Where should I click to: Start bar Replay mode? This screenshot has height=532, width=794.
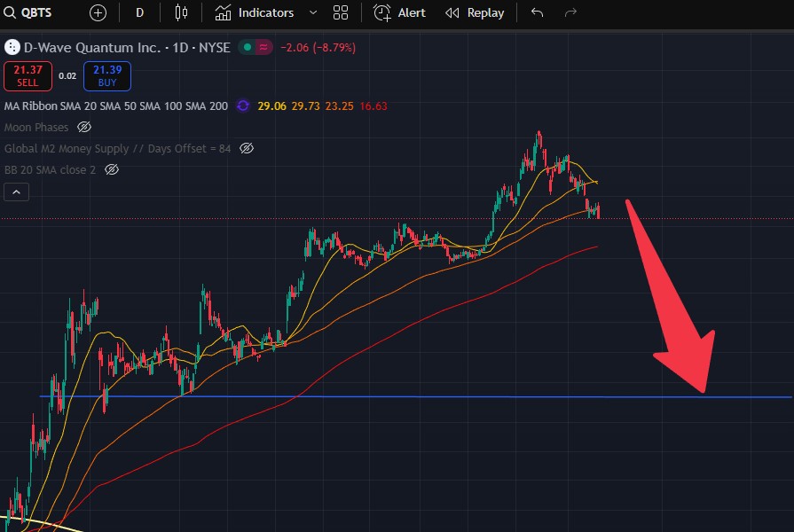pos(475,12)
